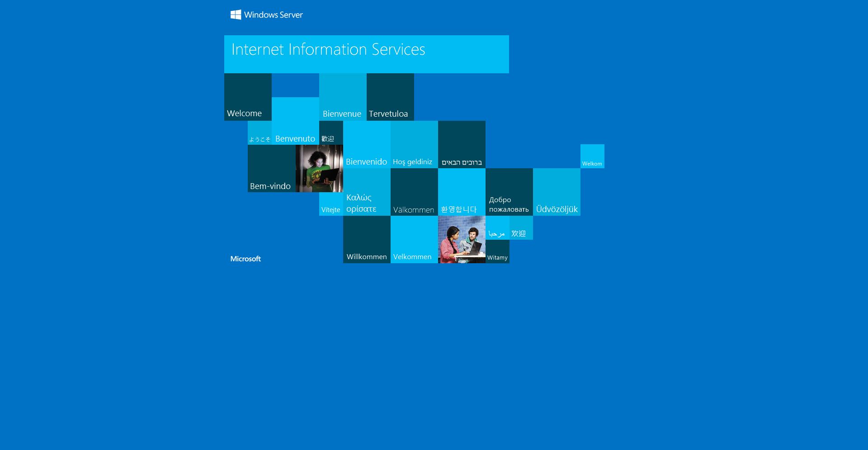
Task: Open the Swedish Välkommen tile
Action: pos(414,192)
